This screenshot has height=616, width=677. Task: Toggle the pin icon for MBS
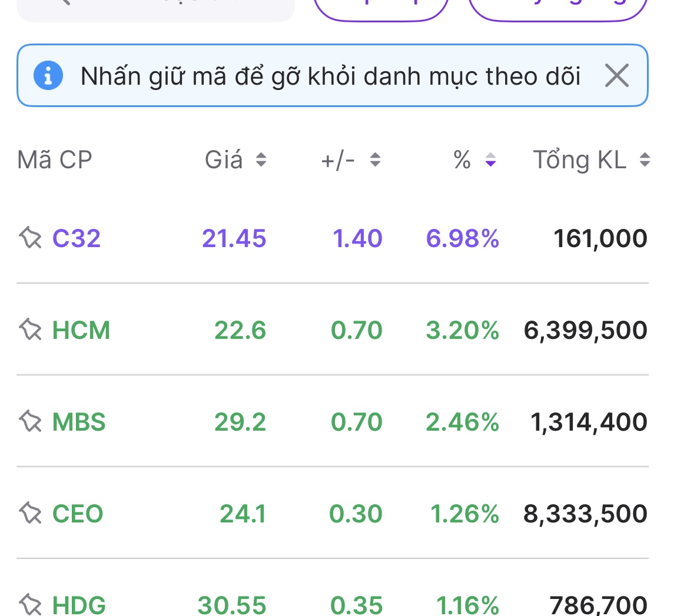30,422
